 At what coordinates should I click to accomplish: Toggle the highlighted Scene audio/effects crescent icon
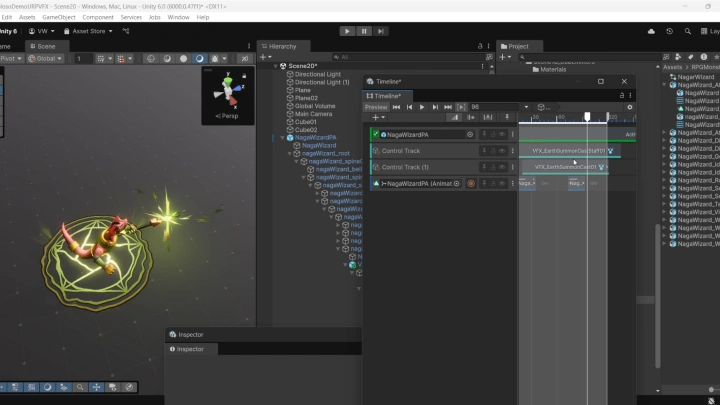[x=199, y=59]
